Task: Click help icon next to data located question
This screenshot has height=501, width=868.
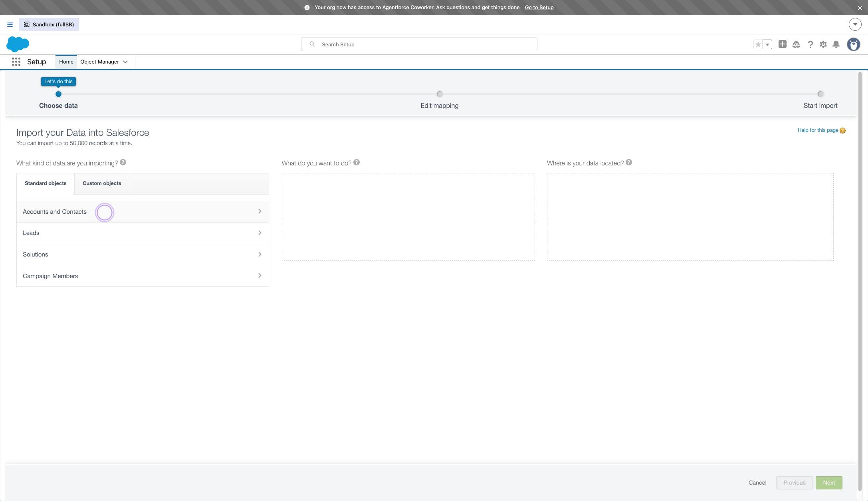Action: point(629,162)
